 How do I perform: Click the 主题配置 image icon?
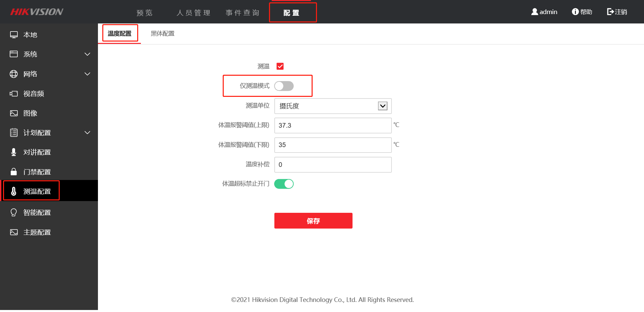14,232
